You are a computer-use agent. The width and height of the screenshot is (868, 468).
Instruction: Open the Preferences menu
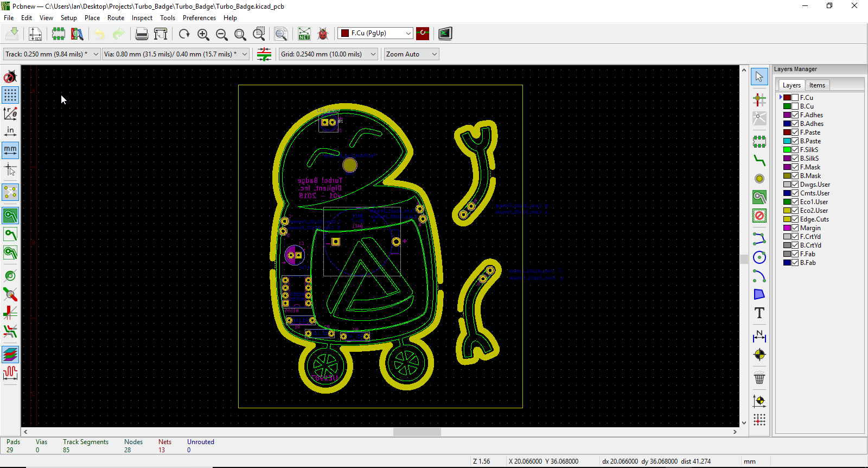coord(199,18)
